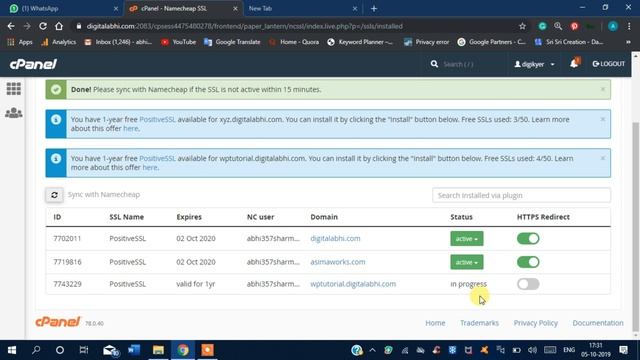Open the active status dropdown for digitalabhi.com
Viewport: 640px width, 360px height.
(x=467, y=238)
